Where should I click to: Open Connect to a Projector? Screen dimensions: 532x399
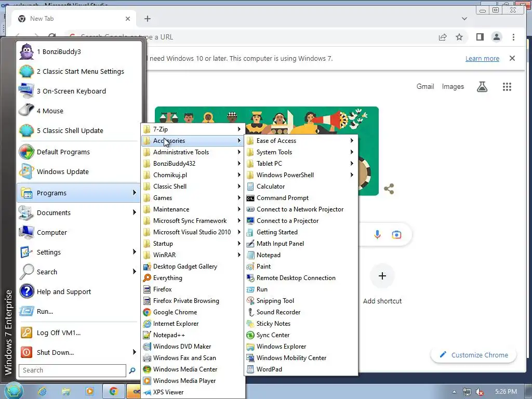coord(301,221)
